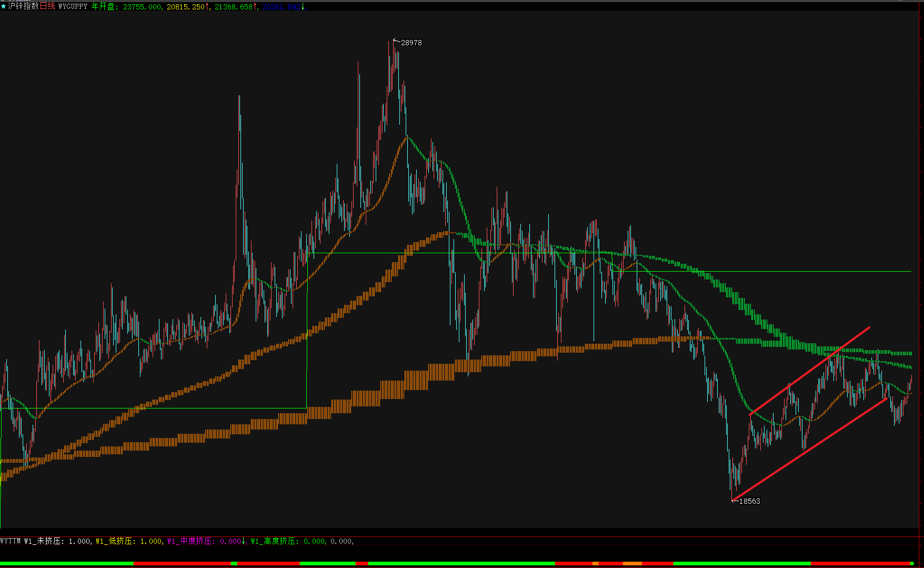Click the green down arrow after 中度挤压 0.000

click(245, 541)
